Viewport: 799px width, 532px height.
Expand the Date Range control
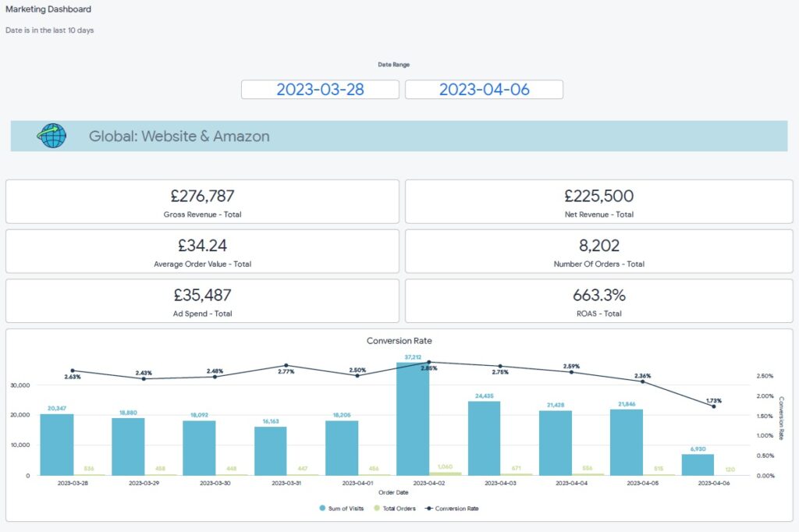pos(392,65)
